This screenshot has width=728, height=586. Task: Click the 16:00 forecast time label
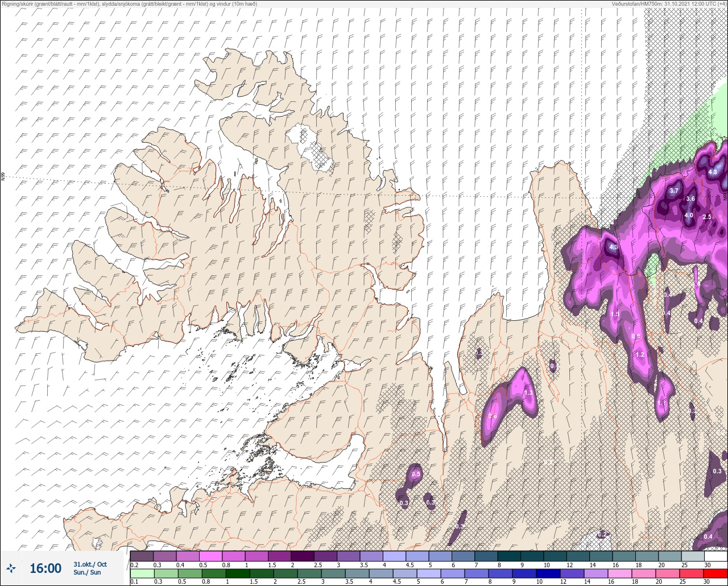45,568
